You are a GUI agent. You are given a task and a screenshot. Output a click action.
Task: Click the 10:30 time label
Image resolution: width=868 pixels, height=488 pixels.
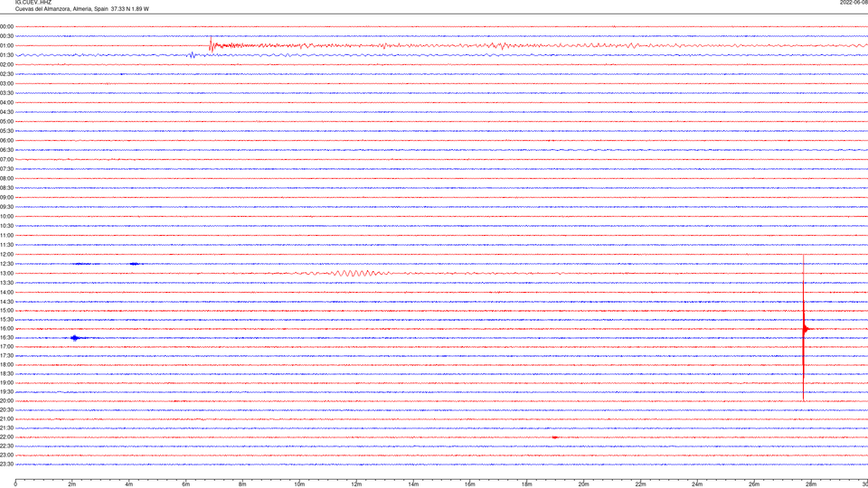[6, 226]
